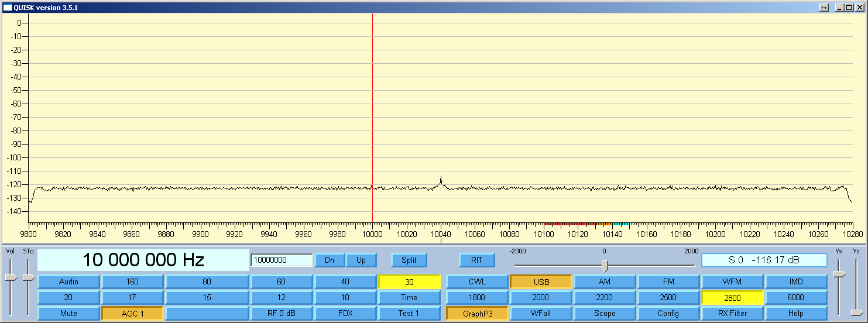Switch to the Scope view

(605, 313)
